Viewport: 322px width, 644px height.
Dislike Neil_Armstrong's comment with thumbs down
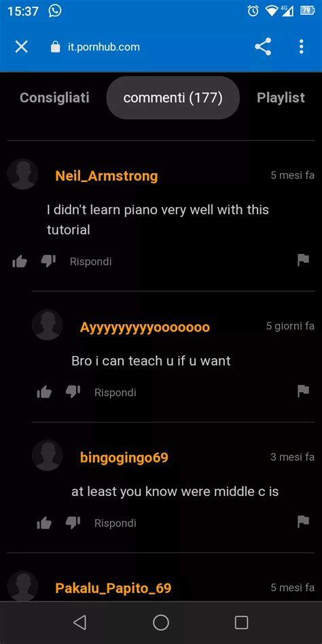point(48,262)
